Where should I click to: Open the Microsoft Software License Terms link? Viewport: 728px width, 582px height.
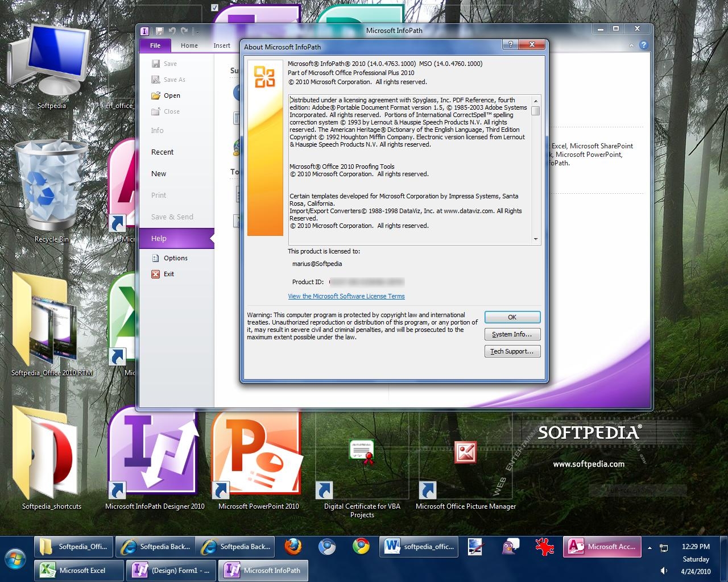(x=346, y=296)
